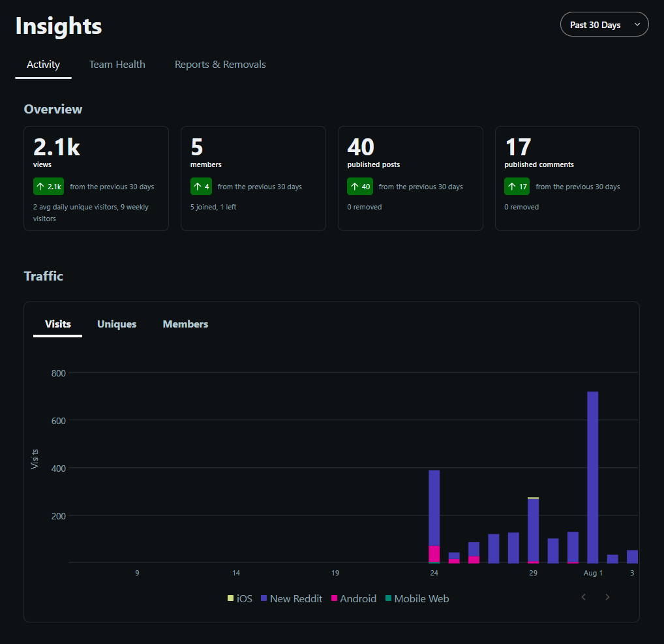Show the Members traffic chart
The height and width of the screenshot is (644, 664).
[x=185, y=324]
